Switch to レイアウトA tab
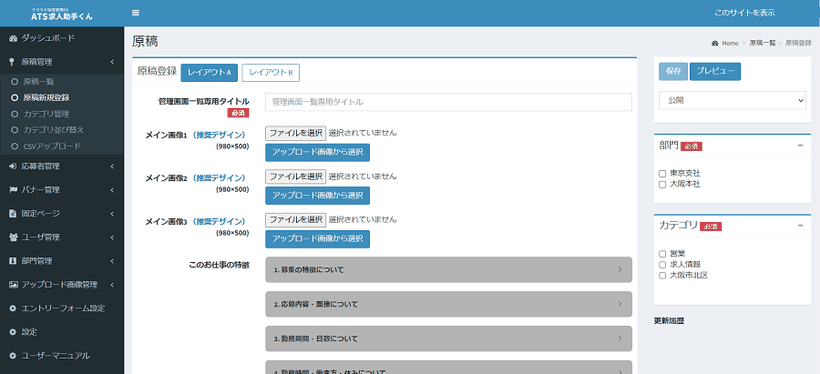Image resolution: width=820 pixels, height=374 pixels. [x=209, y=73]
